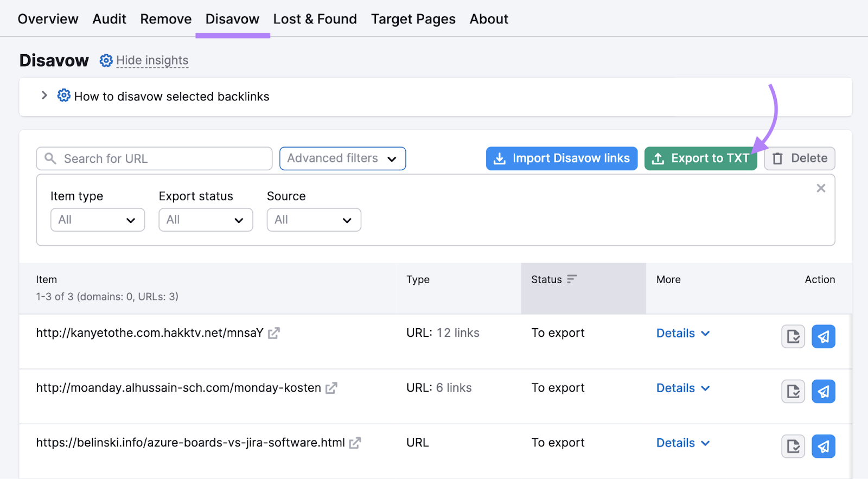The image size is (868, 479).
Task: Open the Source dropdown
Action: click(314, 220)
